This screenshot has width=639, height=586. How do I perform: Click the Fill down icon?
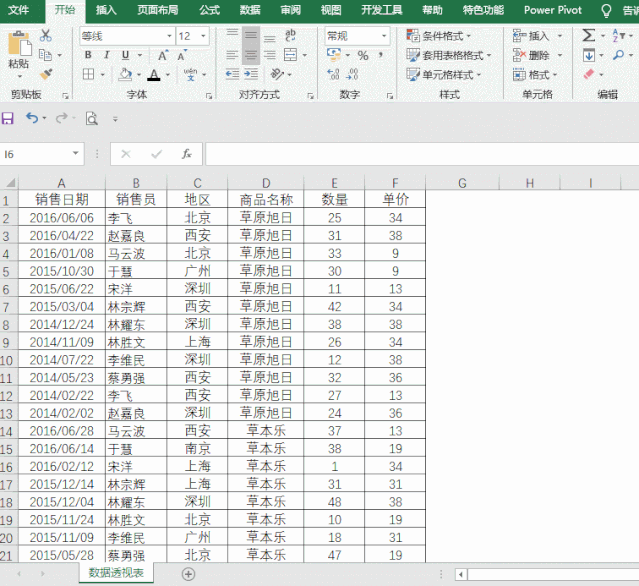click(589, 55)
